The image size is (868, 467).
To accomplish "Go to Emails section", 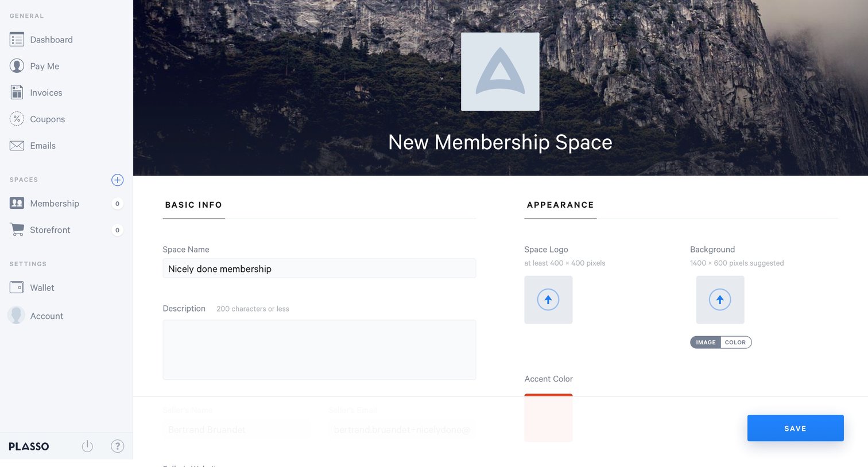I will tap(43, 146).
